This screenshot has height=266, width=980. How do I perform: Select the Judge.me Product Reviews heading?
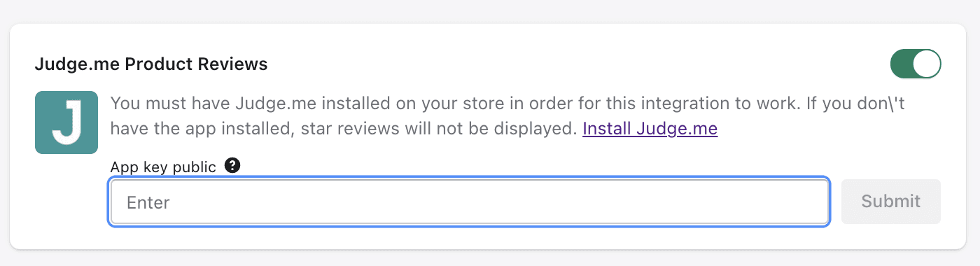[151, 64]
